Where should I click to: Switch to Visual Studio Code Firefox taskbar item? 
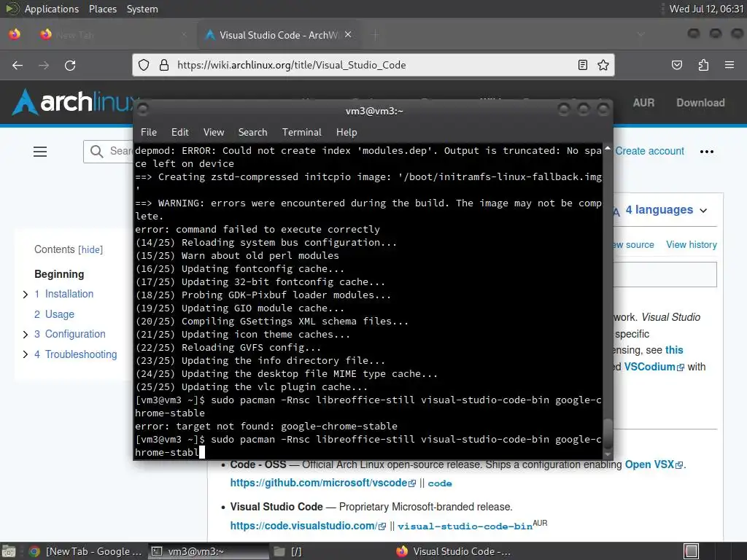click(454, 551)
